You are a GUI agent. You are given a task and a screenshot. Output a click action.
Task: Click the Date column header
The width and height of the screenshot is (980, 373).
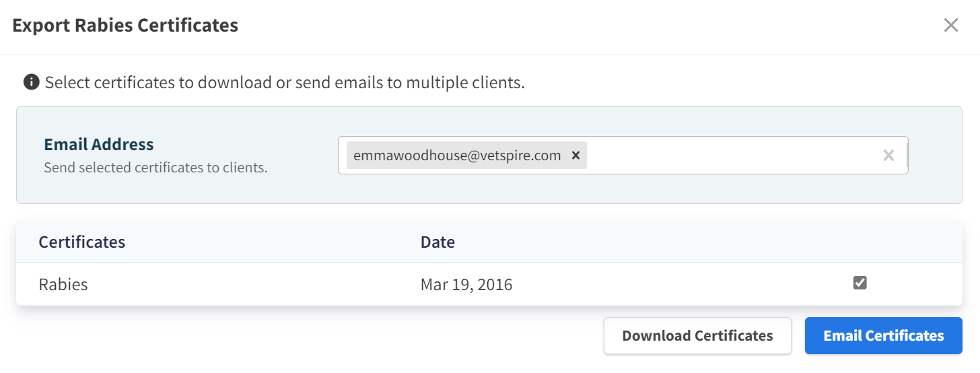[438, 242]
